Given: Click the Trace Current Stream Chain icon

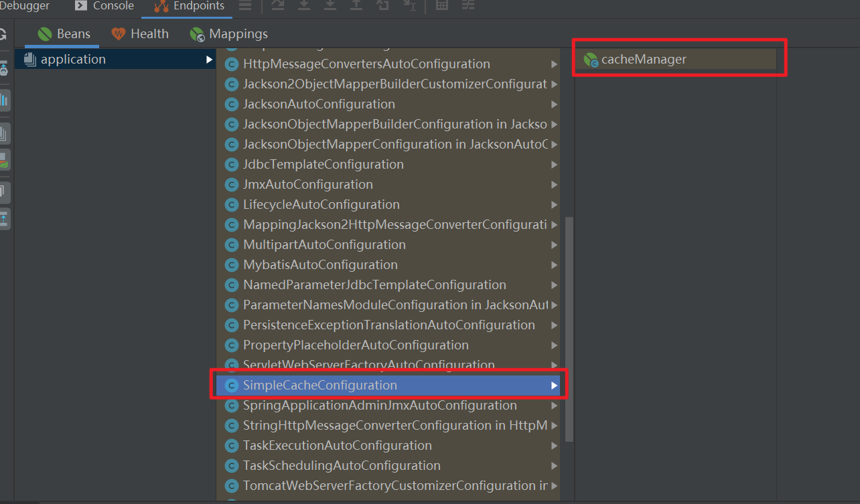Looking at the screenshot, I should 468,5.
